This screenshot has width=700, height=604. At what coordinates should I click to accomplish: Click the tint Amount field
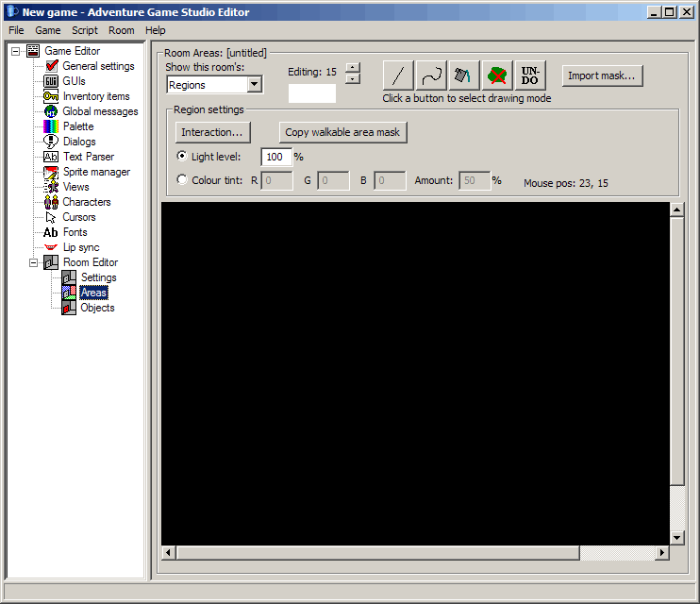pyautogui.click(x=475, y=180)
